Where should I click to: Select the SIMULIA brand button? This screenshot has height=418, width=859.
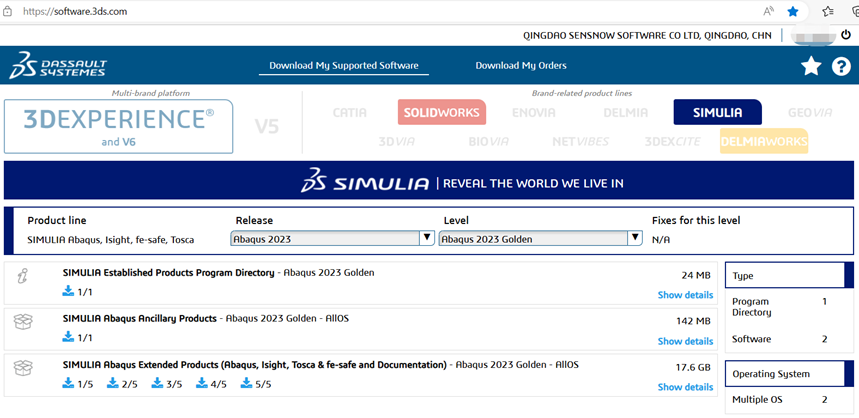coord(717,112)
